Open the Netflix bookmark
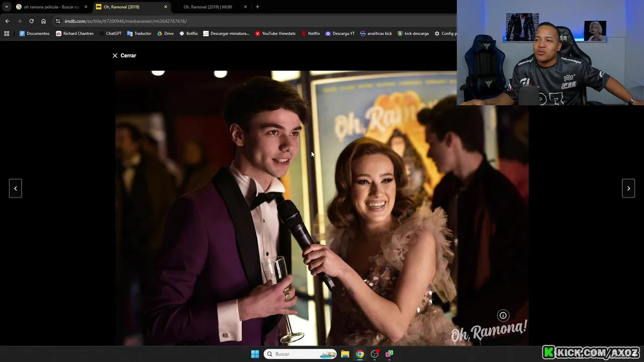 coord(310,34)
